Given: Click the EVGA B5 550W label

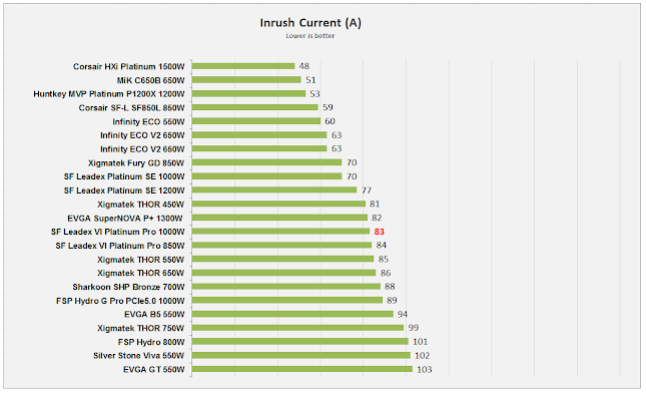Looking at the screenshot, I should coord(154,314).
